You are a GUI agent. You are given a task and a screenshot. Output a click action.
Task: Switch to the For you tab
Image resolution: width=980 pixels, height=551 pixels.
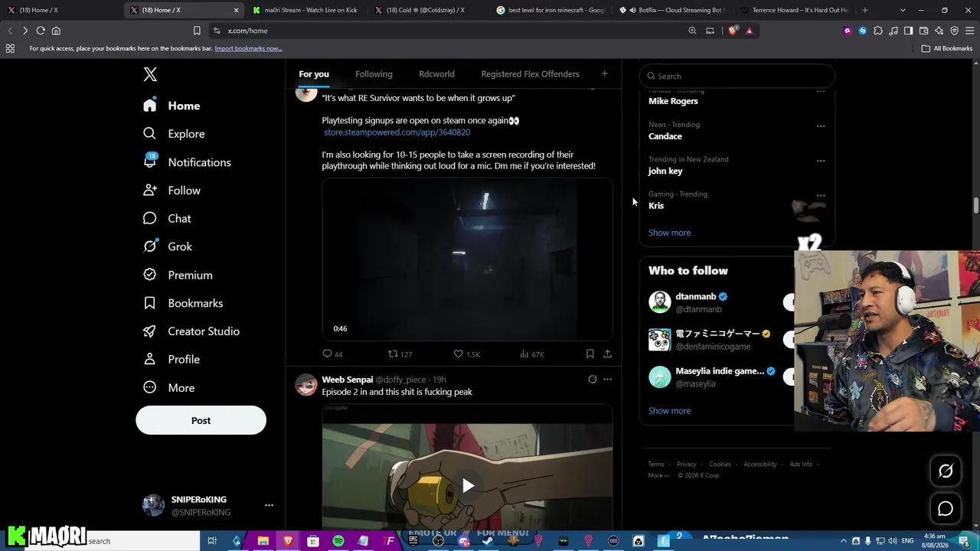pyautogui.click(x=314, y=74)
